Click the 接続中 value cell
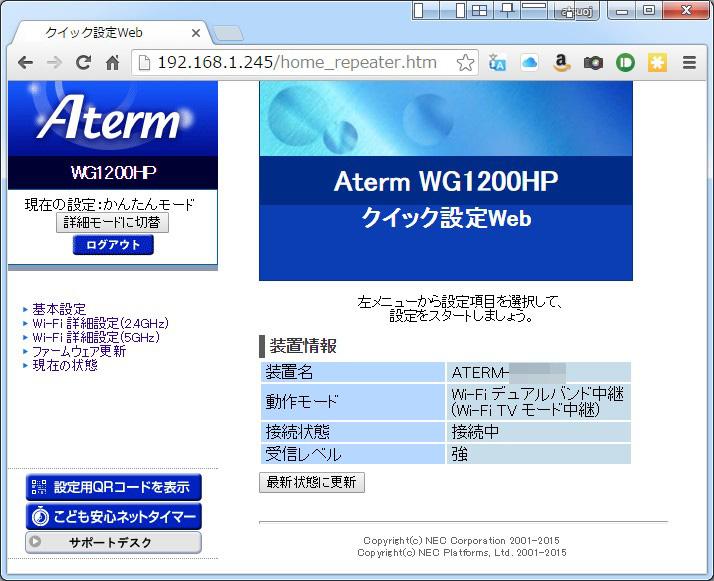The width and height of the screenshot is (714, 581). [x=539, y=432]
